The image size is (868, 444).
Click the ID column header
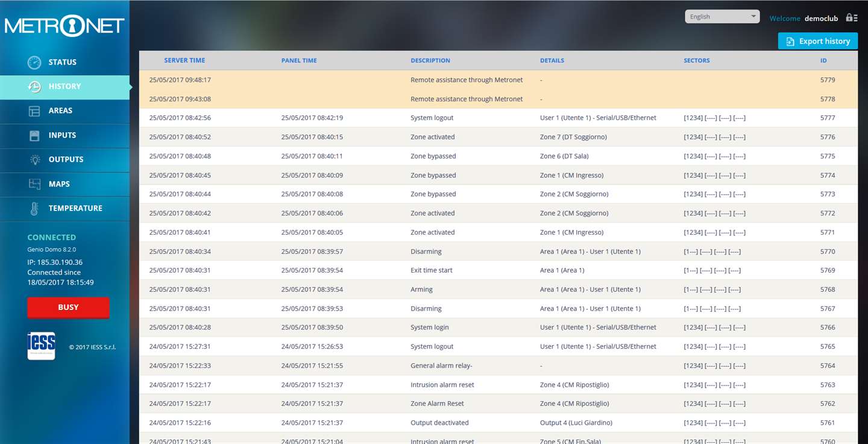(x=823, y=61)
